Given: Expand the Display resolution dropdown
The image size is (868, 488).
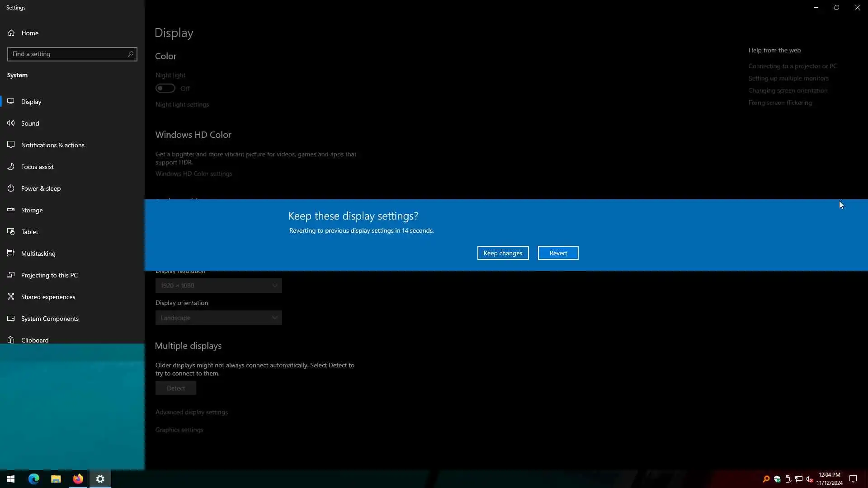Looking at the screenshot, I should [218, 286].
